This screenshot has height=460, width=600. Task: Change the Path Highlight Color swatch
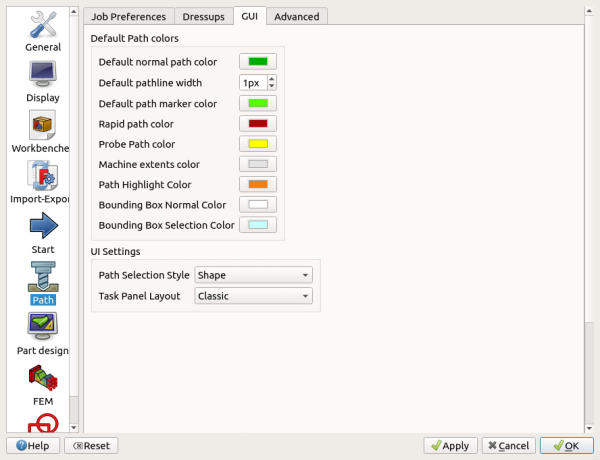258,184
